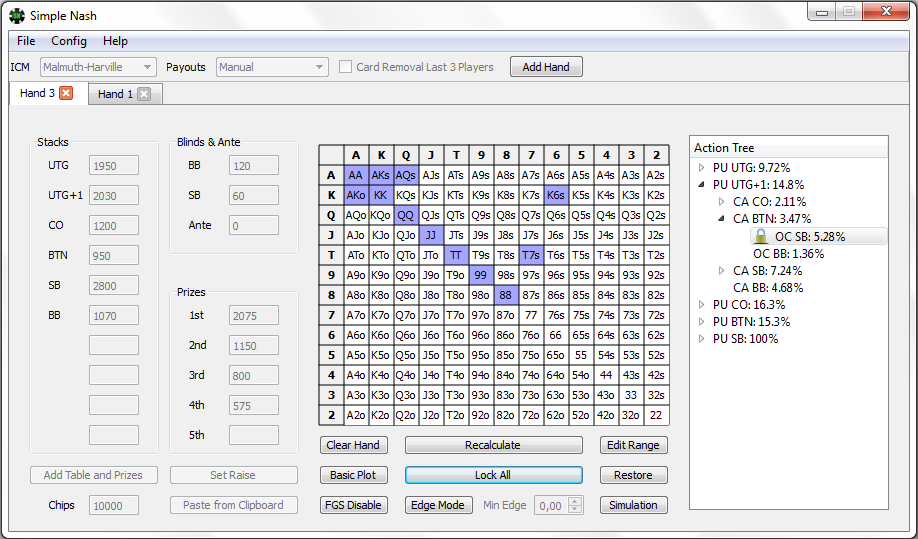Expand the PU BTN: 15.3% node
This screenshot has height=539, width=918.
click(x=701, y=322)
